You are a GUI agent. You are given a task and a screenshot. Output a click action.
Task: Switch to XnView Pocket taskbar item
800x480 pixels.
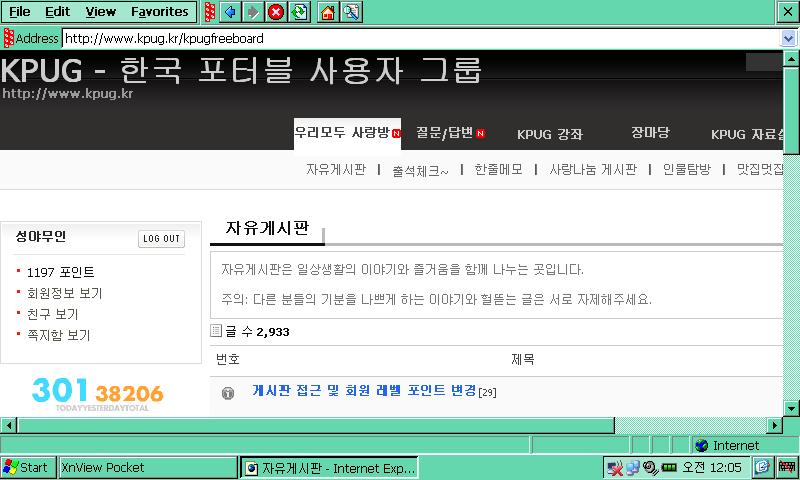(148, 467)
